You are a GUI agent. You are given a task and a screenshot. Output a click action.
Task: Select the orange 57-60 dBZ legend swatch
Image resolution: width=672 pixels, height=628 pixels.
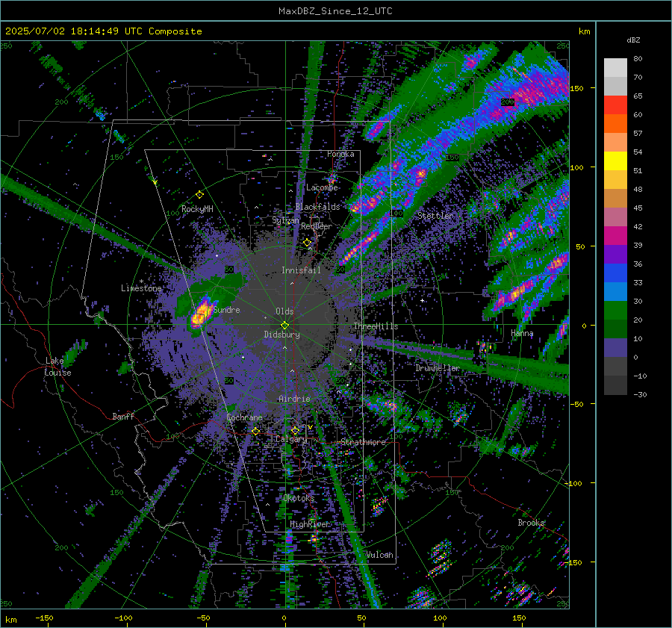point(615,124)
